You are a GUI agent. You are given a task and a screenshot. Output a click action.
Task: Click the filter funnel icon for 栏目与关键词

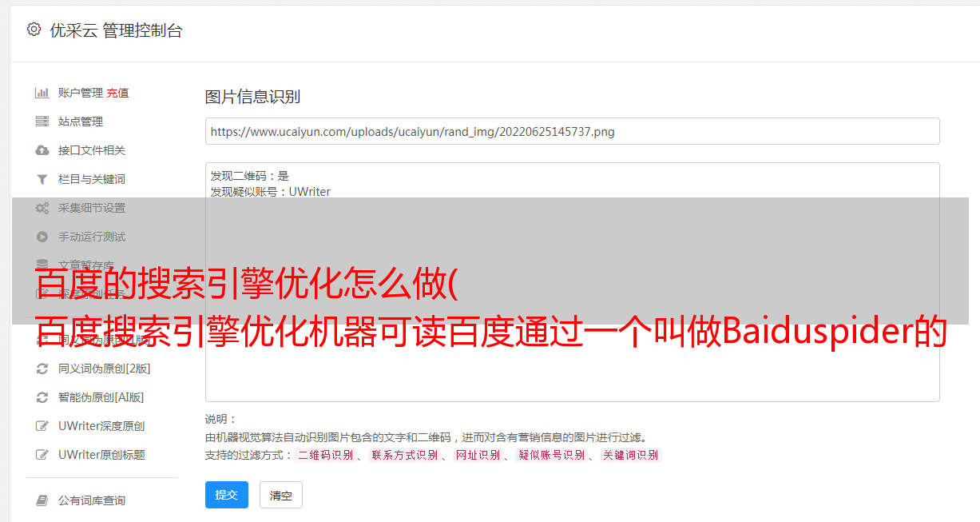tap(42, 179)
